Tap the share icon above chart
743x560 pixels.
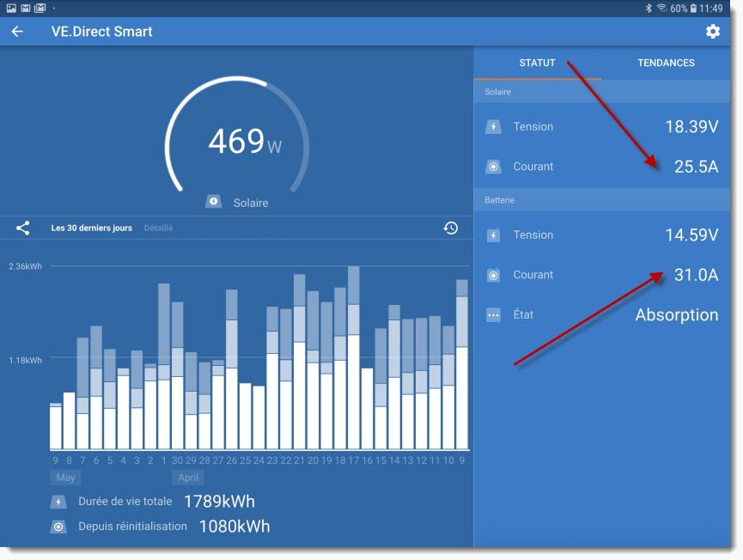[x=22, y=228]
